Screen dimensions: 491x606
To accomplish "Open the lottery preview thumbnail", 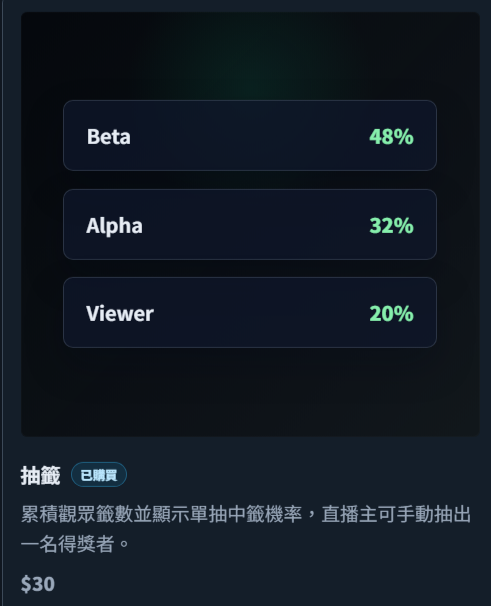I will click(x=250, y=224).
